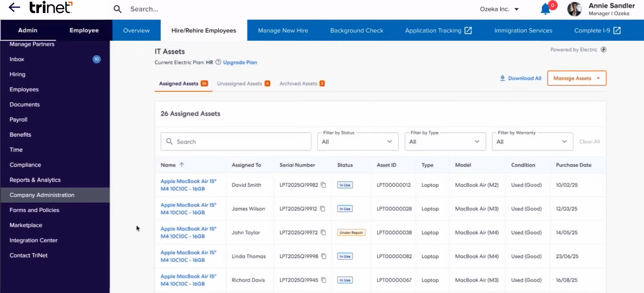Click the Powered by Electric bolt icon
The image size is (644, 293).
coord(603,50)
